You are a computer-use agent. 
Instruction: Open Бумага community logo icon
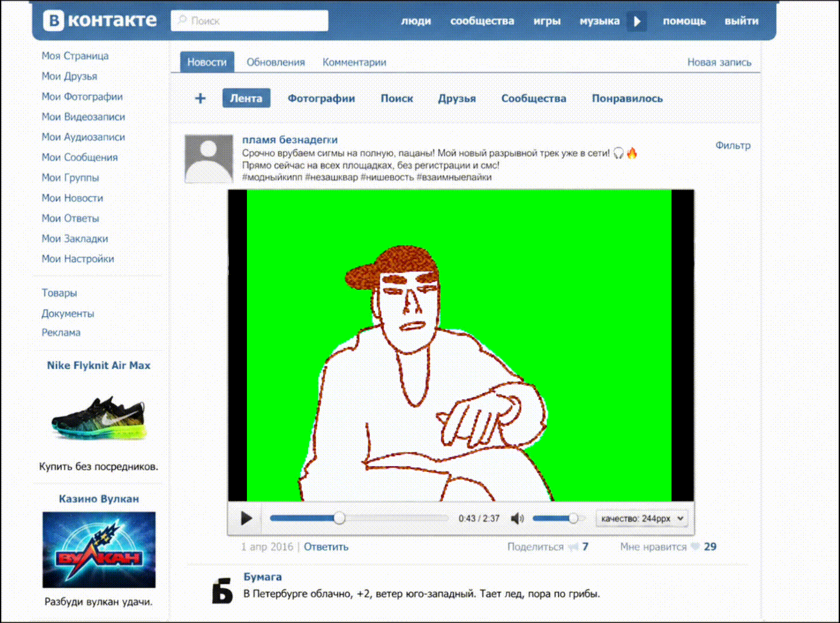[x=222, y=591]
